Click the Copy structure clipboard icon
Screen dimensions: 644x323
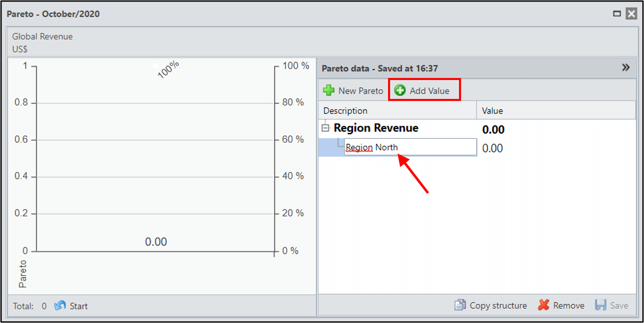[x=460, y=305]
